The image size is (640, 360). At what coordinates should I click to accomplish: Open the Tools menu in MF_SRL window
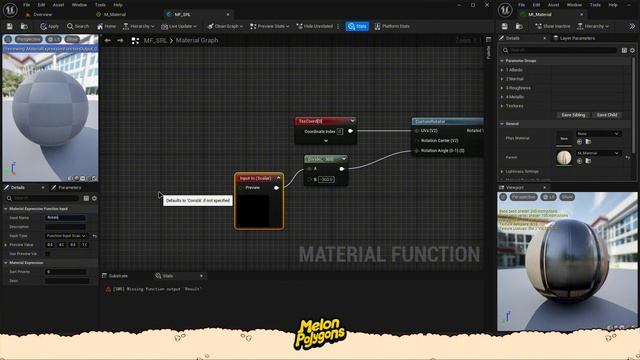[100, 5]
